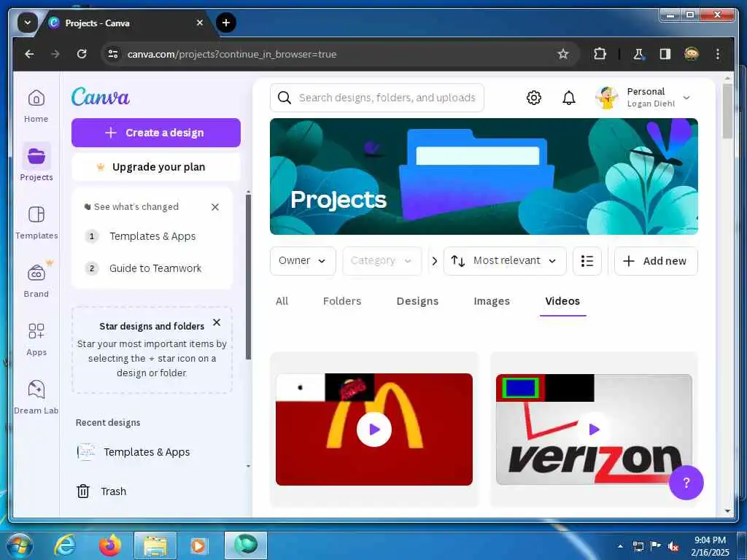The width and height of the screenshot is (747, 560).
Task: Click the Add new button
Action: click(656, 260)
